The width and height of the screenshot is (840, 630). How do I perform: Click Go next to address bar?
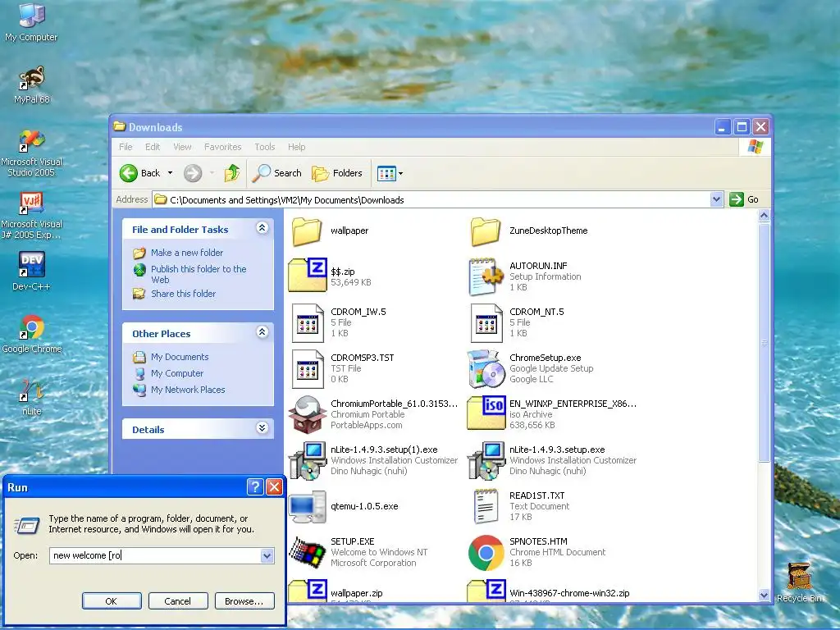[x=744, y=199]
